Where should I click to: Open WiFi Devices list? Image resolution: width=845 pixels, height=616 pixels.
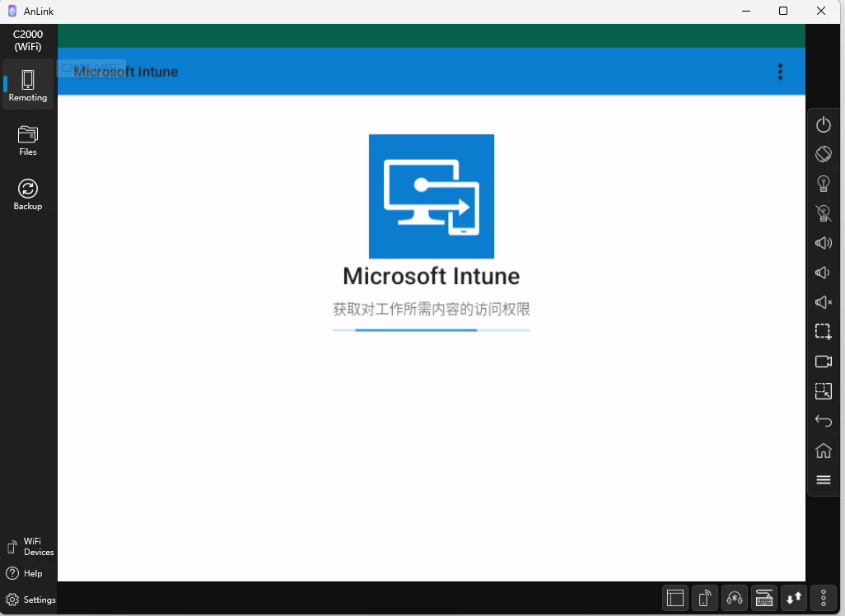point(30,547)
